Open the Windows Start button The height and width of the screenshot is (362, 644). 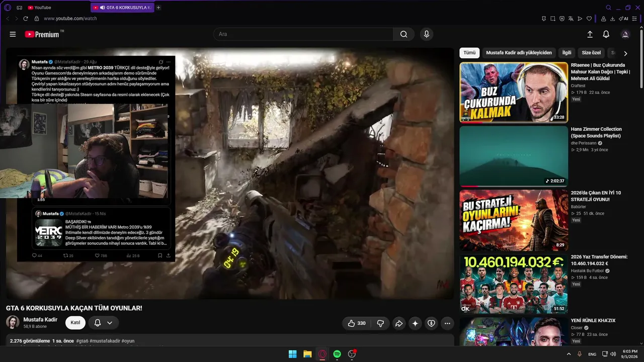click(x=292, y=354)
